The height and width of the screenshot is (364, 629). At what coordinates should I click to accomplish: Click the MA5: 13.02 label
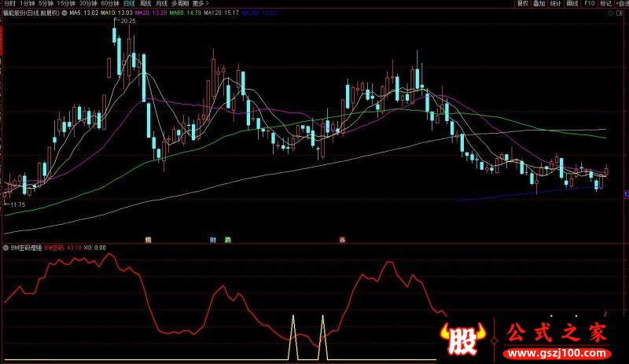point(84,13)
